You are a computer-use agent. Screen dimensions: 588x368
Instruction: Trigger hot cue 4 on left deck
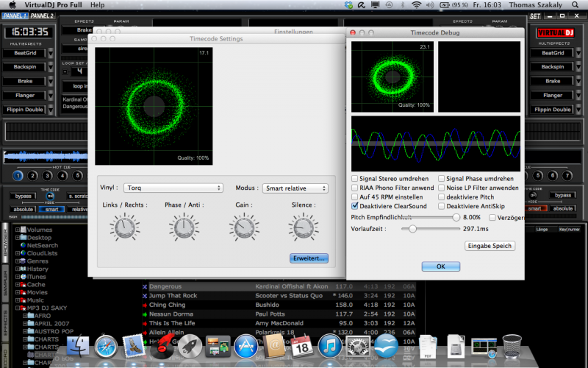62,175
